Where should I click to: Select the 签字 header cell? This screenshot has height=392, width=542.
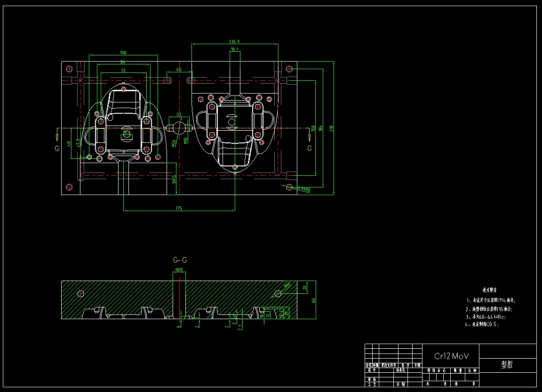[406, 365]
